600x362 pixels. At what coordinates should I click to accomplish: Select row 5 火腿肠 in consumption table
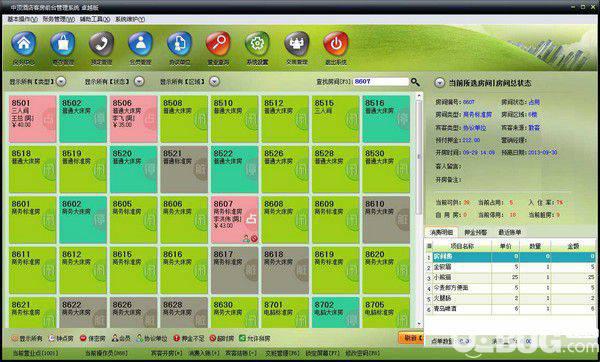(x=511, y=298)
